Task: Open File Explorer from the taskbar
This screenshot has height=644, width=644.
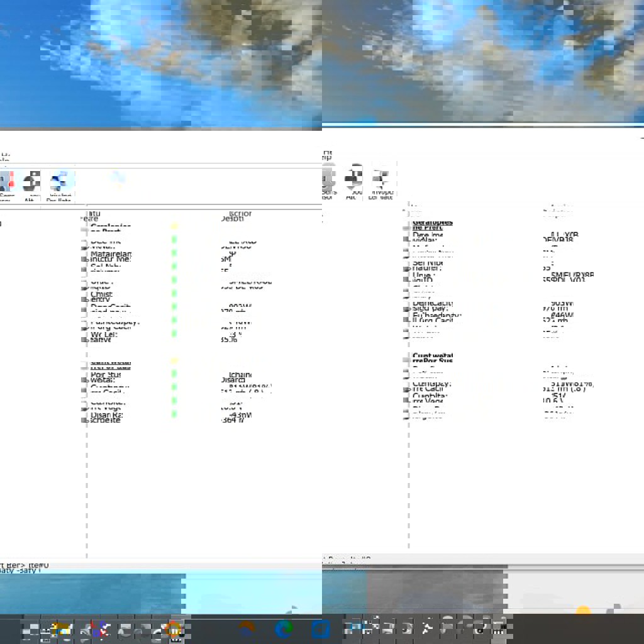Action: pyautogui.click(x=60, y=628)
